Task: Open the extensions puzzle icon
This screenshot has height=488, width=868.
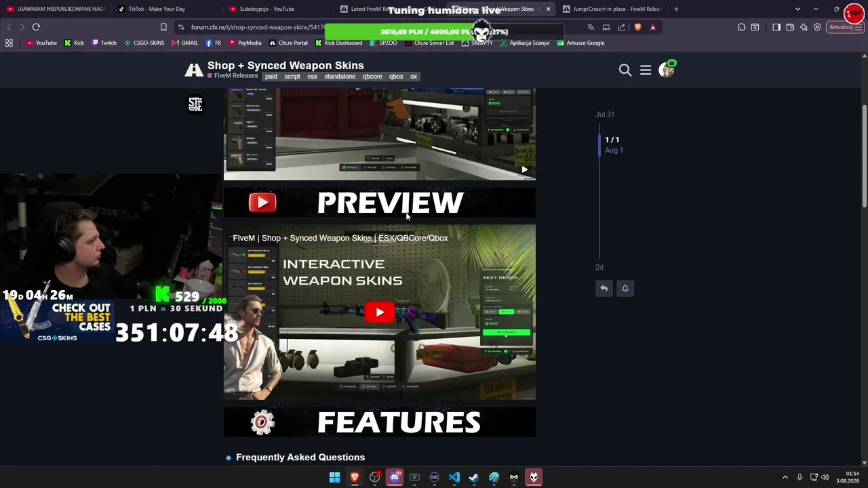Action: pyautogui.click(x=741, y=27)
